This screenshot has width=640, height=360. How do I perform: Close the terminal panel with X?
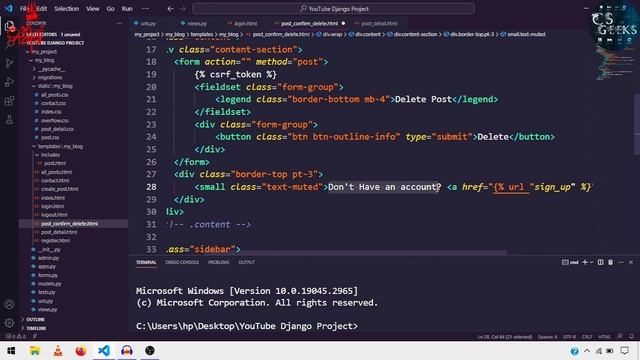coord(631,262)
